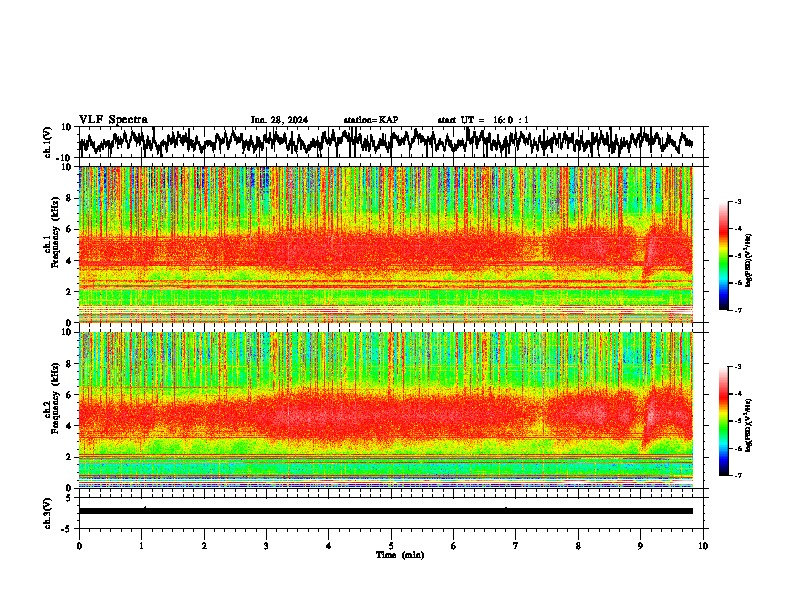The image size is (792, 612).
Task: Click the 3 tick label on Time axis
Action: pos(266,546)
